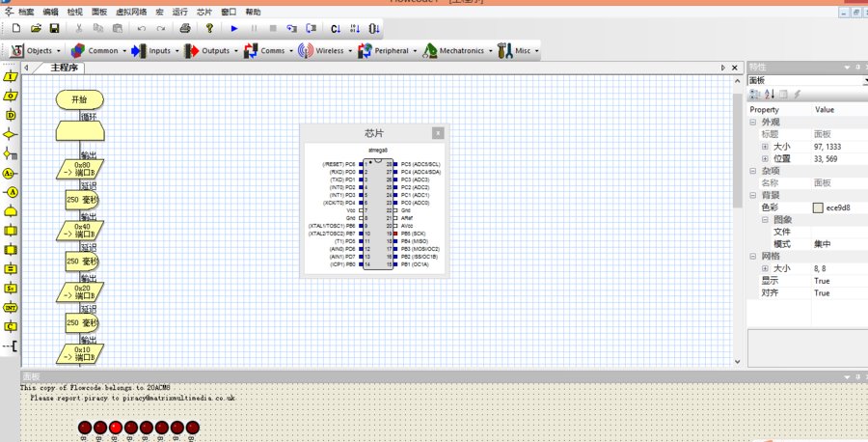Save the flowchart with the floppy disk icon

click(54, 28)
